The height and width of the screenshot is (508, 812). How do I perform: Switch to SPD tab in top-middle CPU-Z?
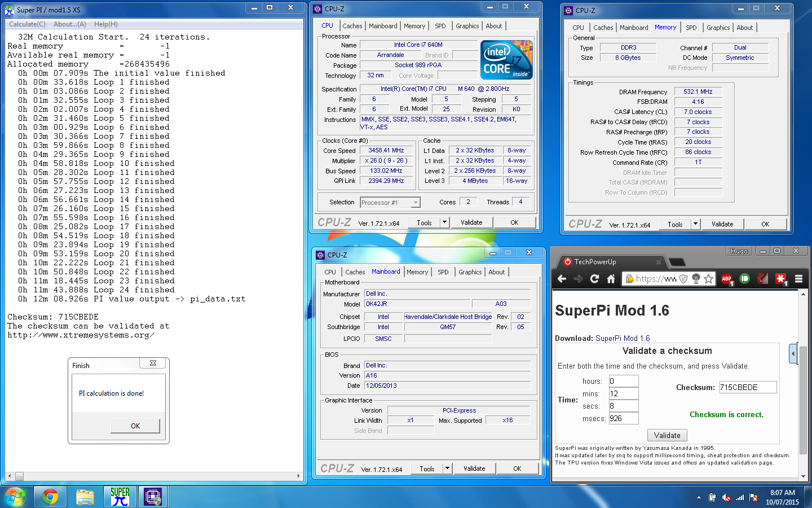click(x=440, y=26)
